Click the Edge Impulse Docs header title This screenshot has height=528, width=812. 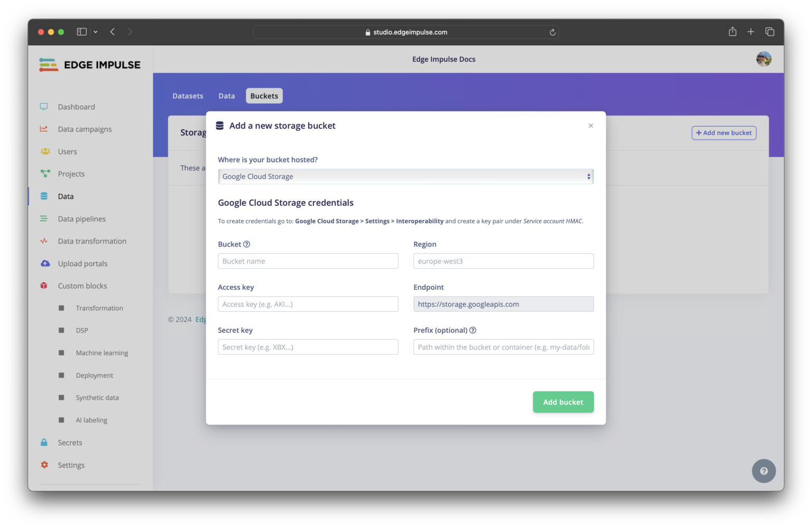pos(444,59)
